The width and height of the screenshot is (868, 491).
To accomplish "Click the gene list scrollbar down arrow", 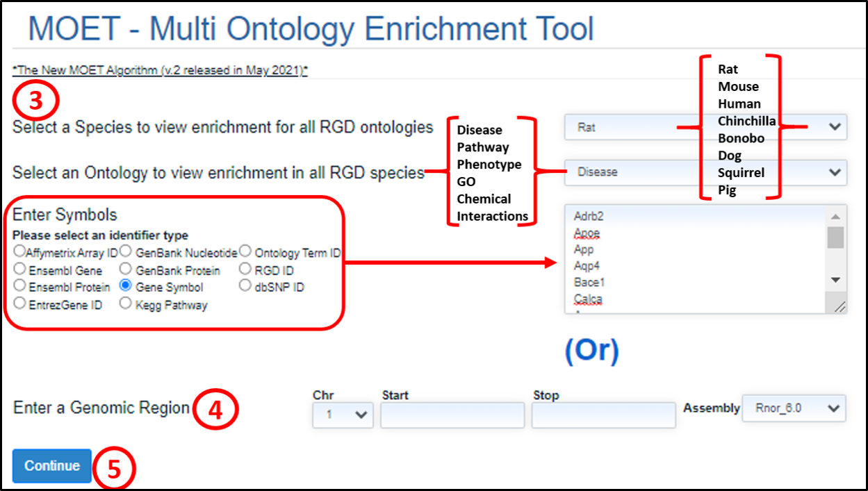I will click(x=836, y=280).
